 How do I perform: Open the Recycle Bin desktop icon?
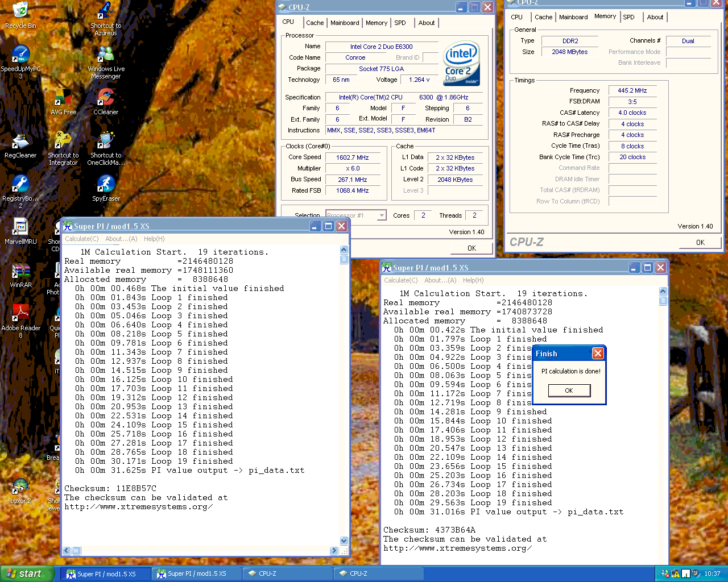click(x=20, y=13)
